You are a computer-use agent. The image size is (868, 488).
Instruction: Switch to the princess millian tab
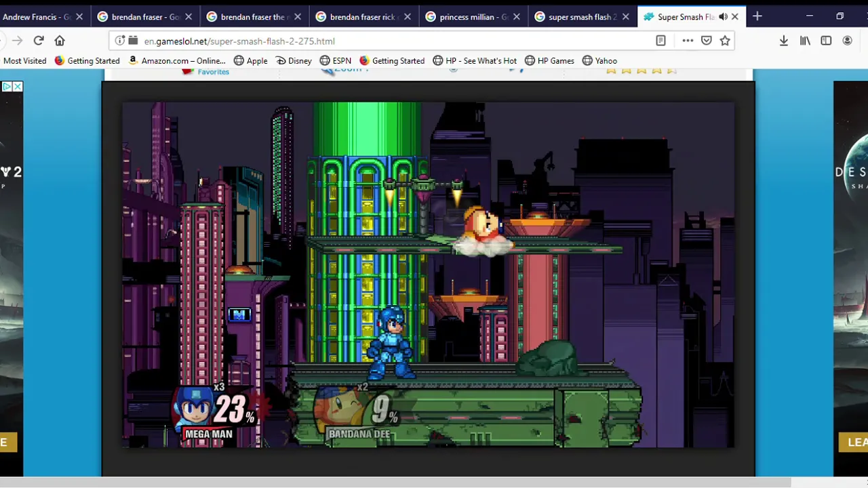tap(473, 17)
